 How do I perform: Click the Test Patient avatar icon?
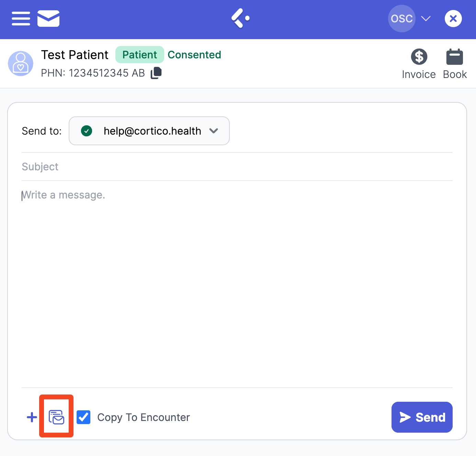(x=21, y=64)
